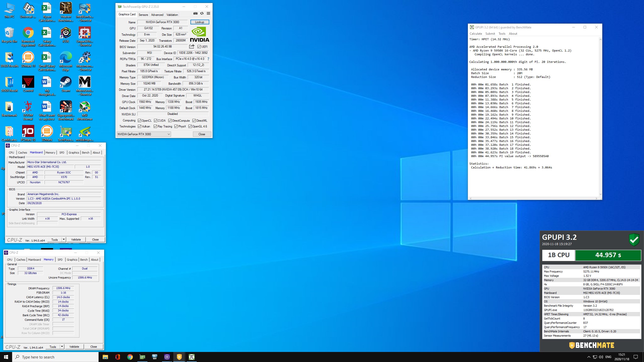Click the BenchMate green checkmark shield
Screen dimensions: 644x362
tap(634, 240)
